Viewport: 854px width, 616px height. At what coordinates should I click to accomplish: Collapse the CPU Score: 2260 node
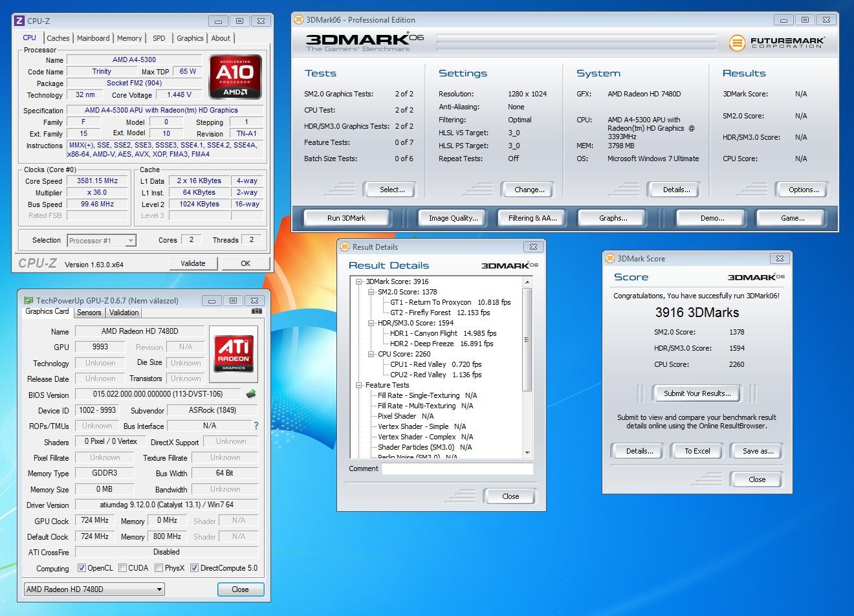(x=371, y=354)
